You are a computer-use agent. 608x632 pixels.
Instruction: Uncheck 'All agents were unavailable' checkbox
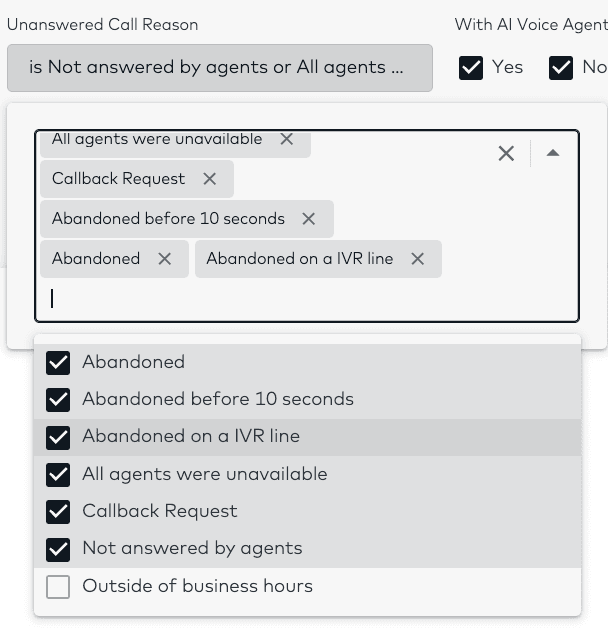[x=58, y=475]
